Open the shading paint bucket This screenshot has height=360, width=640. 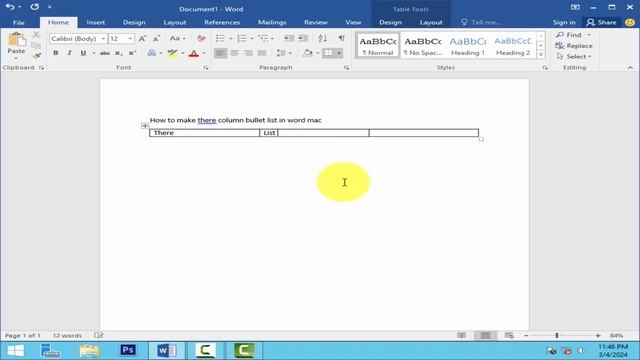pyautogui.click(x=308, y=53)
